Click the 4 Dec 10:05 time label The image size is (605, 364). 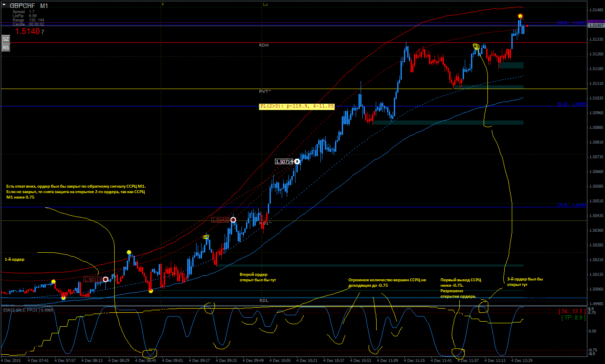(x=280, y=361)
